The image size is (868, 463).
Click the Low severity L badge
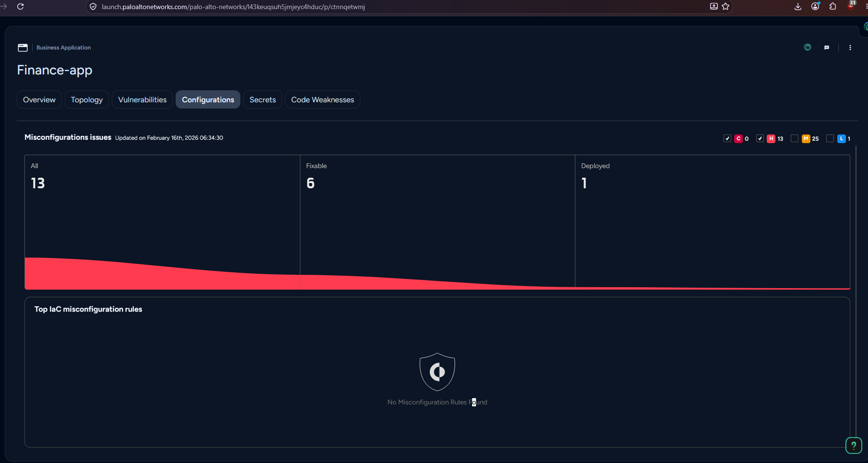841,139
